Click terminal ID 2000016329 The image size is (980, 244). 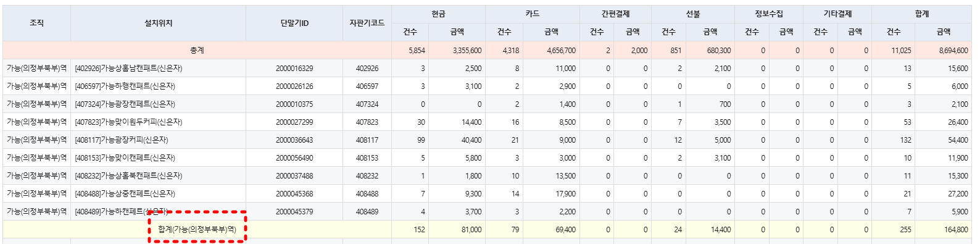coord(294,69)
